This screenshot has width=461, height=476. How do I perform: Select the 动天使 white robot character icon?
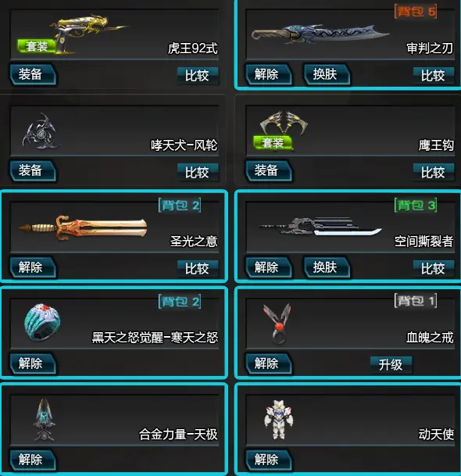(x=278, y=420)
